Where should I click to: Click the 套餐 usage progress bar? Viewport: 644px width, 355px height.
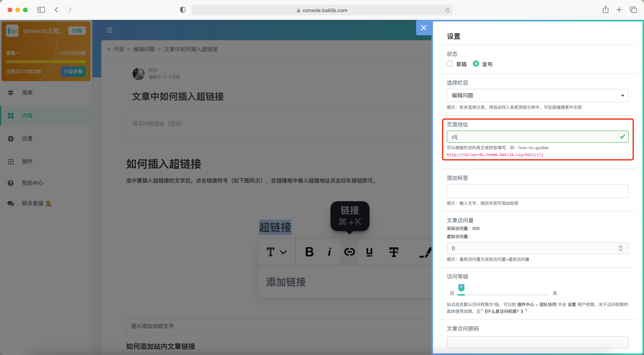click(46, 61)
